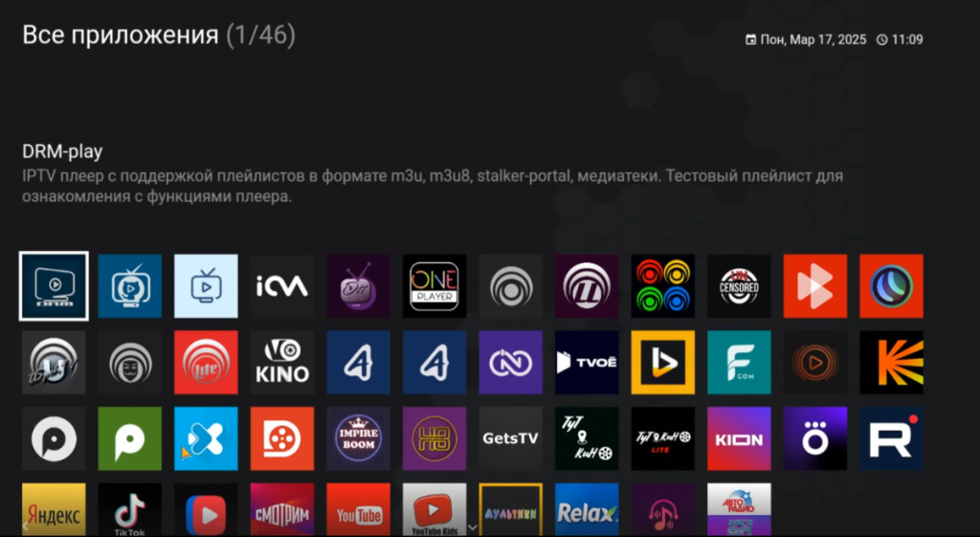Launch the orange tile with blue crescent circle
The height and width of the screenshot is (537, 980).
point(891,285)
